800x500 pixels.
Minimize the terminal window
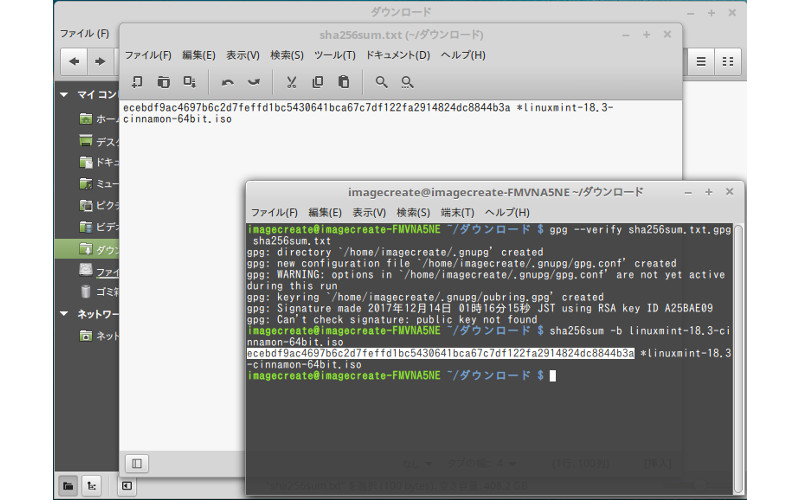pos(688,192)
